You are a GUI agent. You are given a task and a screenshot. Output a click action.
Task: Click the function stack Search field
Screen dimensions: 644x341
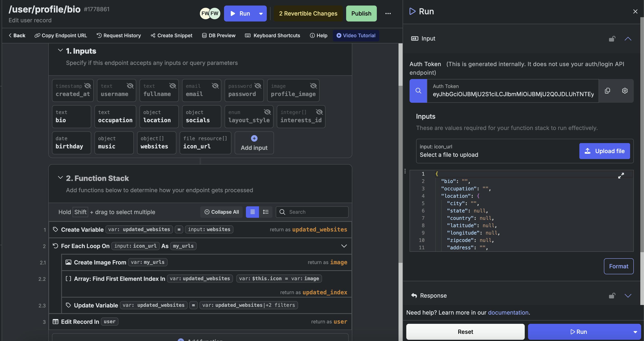point(312,212)
